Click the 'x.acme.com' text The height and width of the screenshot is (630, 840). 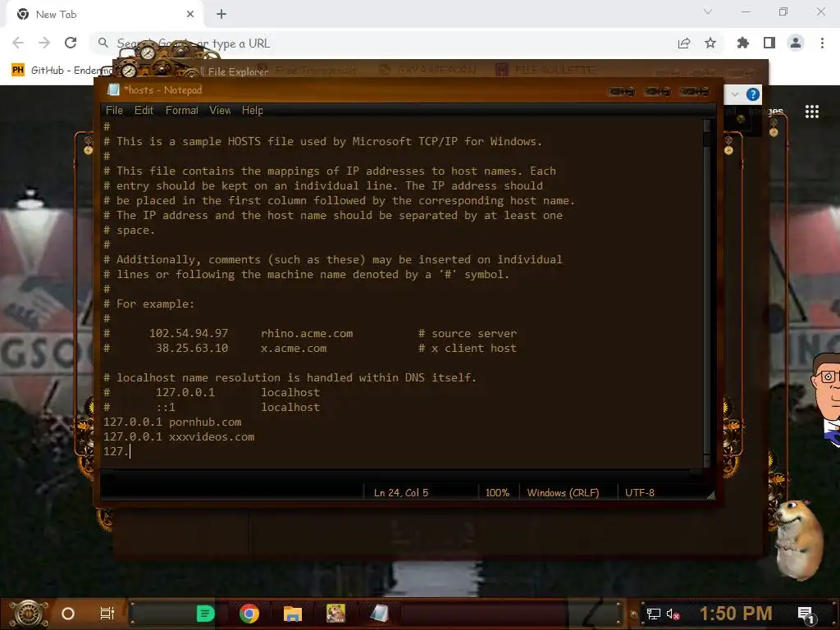tap(294, 348)
